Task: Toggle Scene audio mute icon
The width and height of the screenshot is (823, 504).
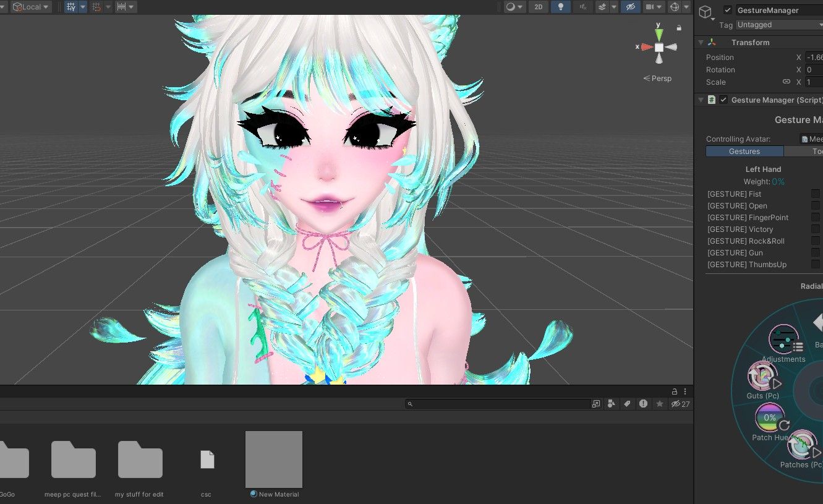Action: (582, 7)
